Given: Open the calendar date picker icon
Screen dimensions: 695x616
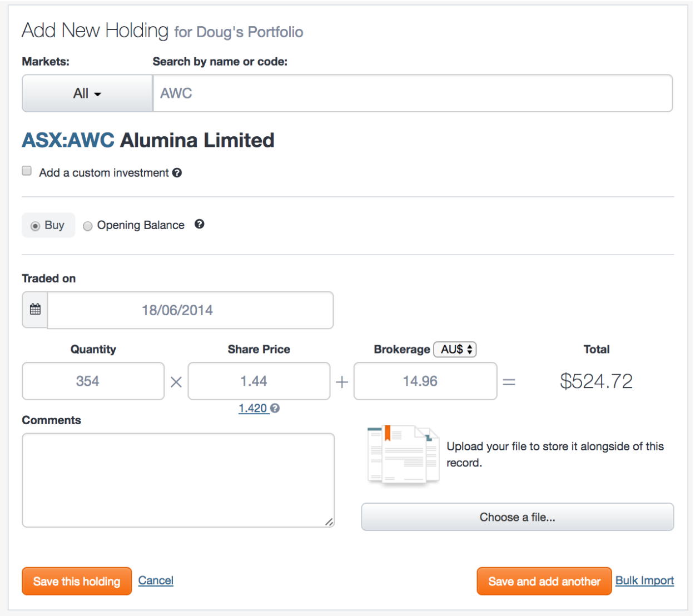Looking at the screenshot, I should point(34,310).
